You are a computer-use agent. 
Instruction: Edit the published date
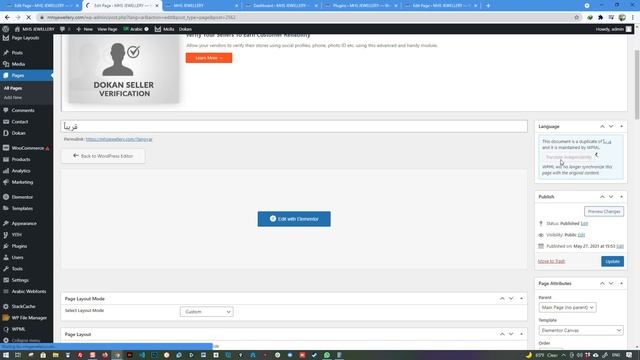pos(620,246)
